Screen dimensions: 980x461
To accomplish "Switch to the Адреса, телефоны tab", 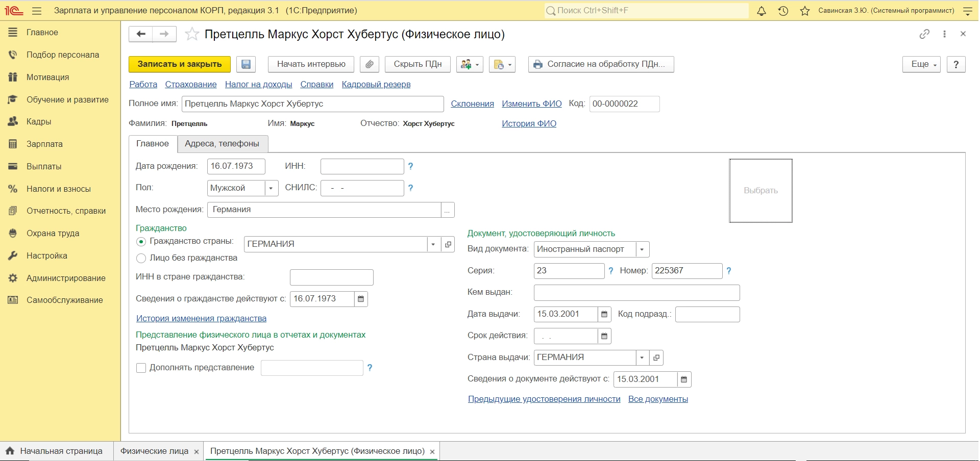I will tap(222, 144).
